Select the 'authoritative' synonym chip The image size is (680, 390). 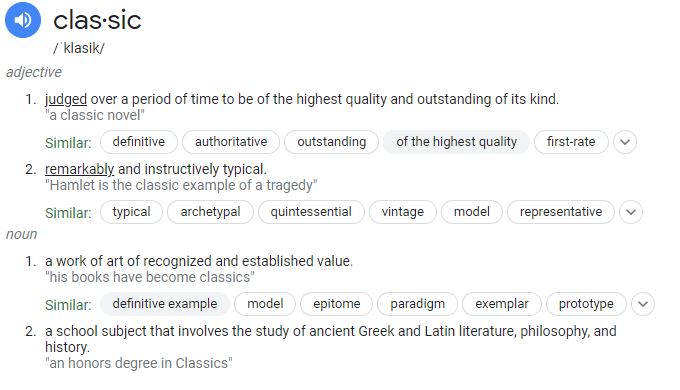(231, 142)
